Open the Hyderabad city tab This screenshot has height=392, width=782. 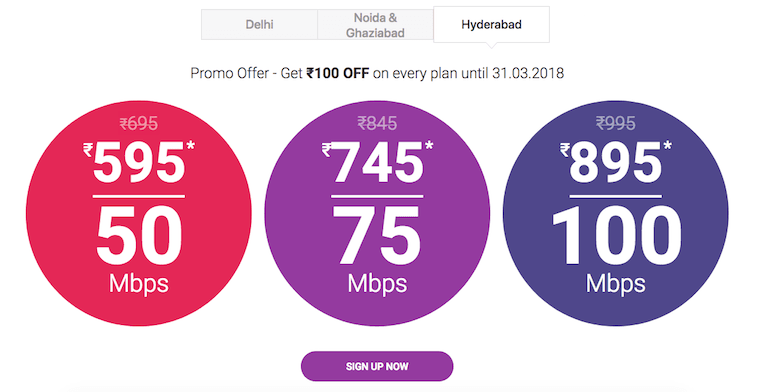tap(491, 24)
